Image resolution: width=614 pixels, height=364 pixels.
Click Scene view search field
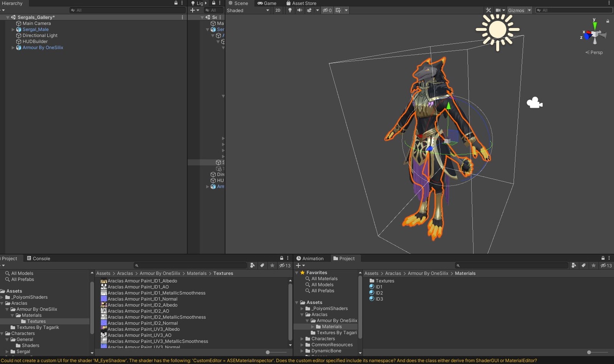coord(574,10)
